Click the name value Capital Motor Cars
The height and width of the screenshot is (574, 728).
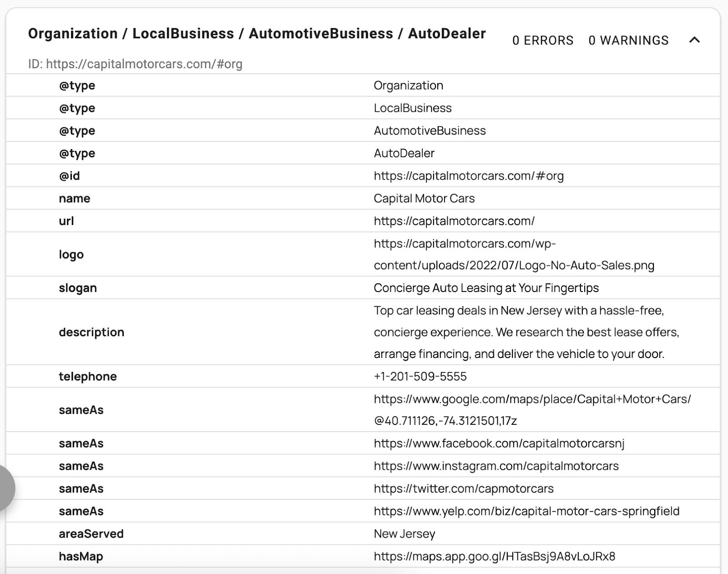(x=424, y=199)
